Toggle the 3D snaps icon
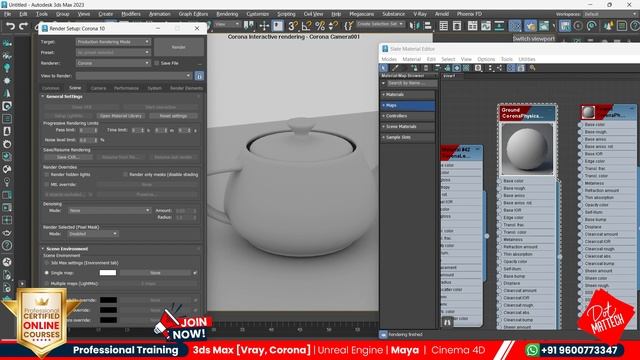The height and width of the screenshot is (360, 640). 293,26
